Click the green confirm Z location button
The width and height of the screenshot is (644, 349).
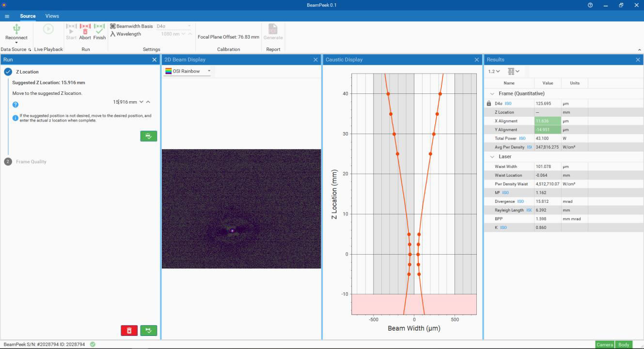(x=149, y=136)
